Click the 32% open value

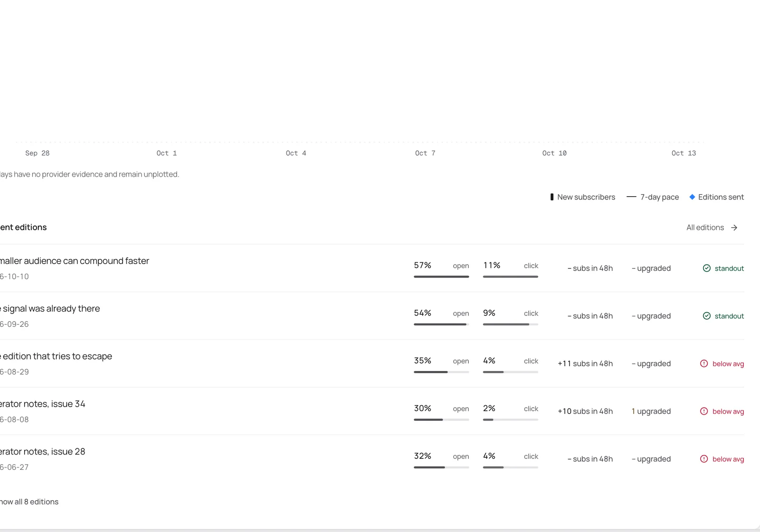coord(423,456)
